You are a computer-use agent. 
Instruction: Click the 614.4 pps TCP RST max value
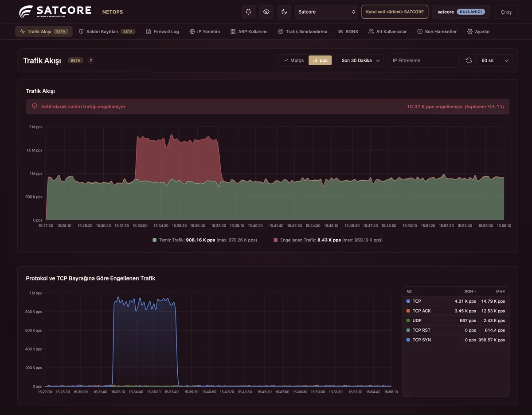pos(495,330)
